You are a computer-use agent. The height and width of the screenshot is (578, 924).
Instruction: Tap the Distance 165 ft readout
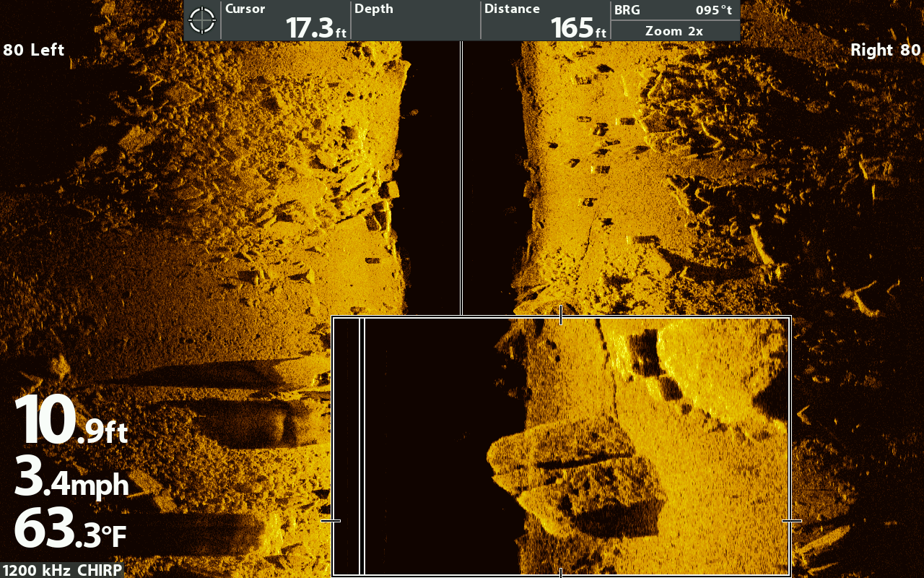coord(546,20)
